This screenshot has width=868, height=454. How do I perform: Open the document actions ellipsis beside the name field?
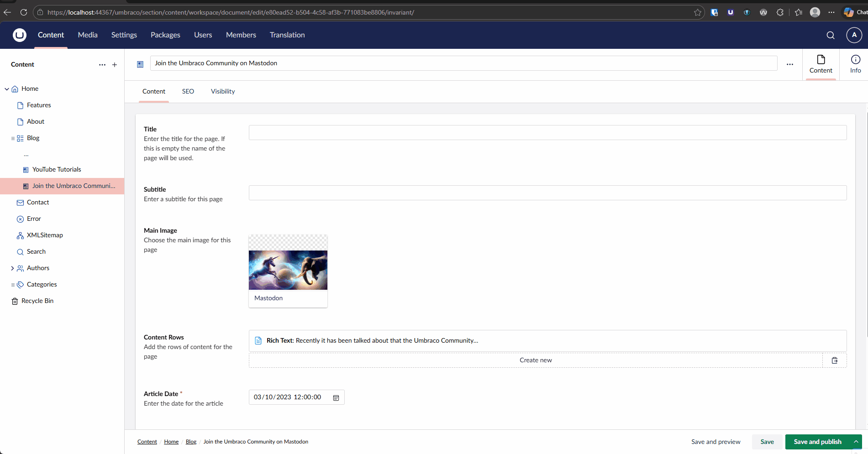(790, 64)
